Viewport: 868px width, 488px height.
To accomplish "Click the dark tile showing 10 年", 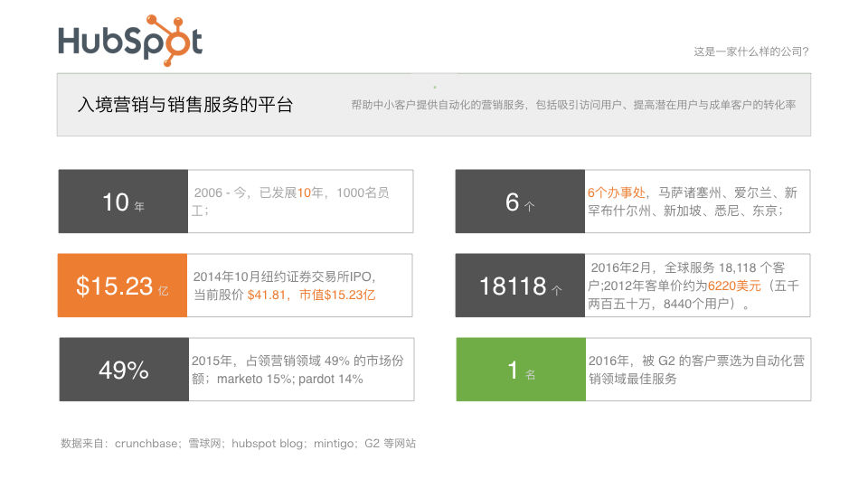I will tap(123, 202).
